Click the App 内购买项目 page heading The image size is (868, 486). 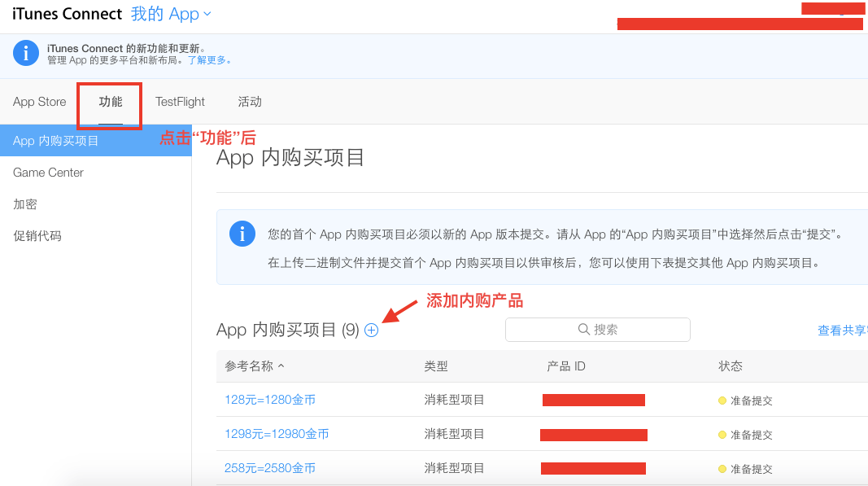pyautogui.click(x=290, y=158)
